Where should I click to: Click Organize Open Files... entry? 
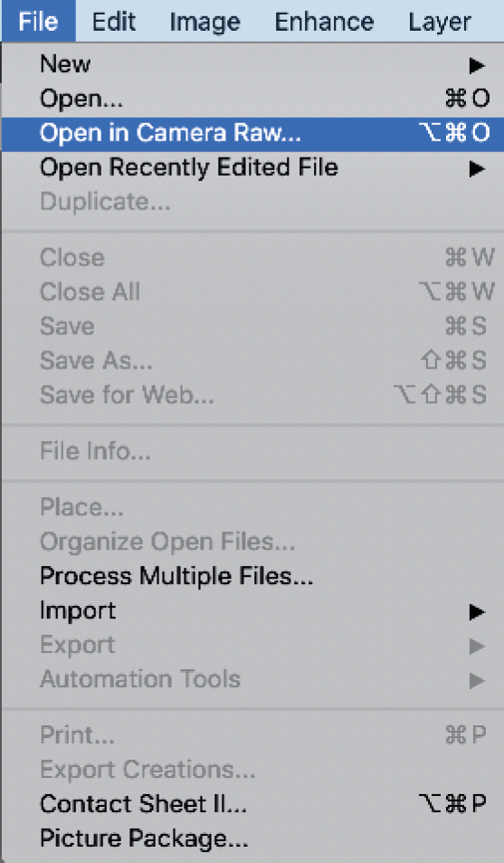252,542
